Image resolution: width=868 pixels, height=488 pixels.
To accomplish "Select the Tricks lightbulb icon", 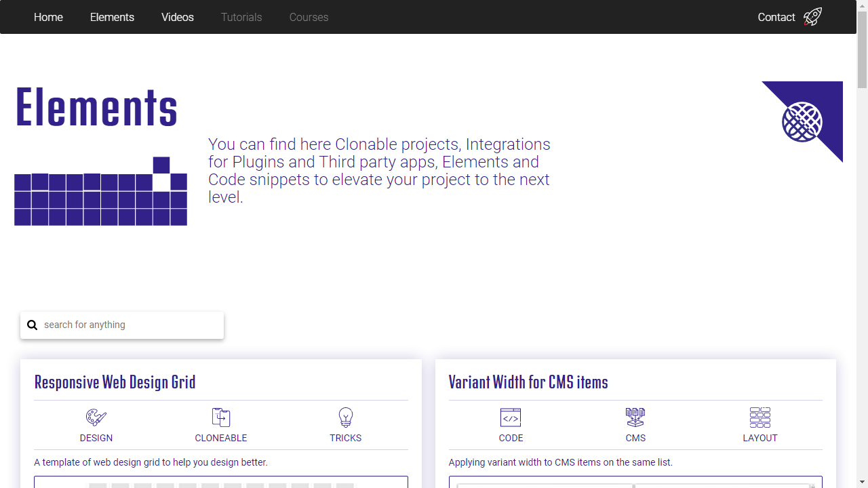I will 346,417.
